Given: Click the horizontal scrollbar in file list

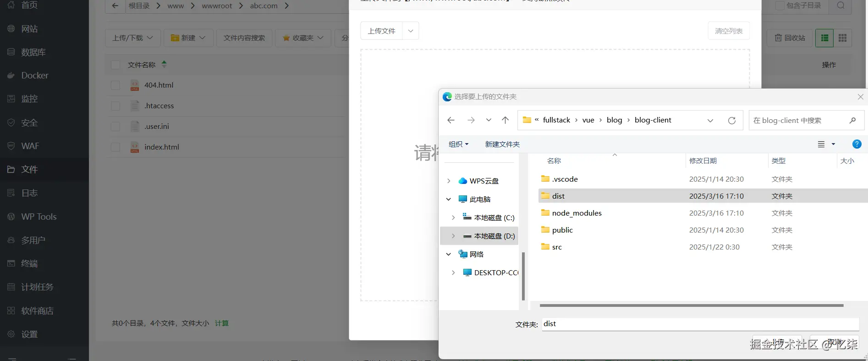Looking at the screenshot, I should [x=692, y=305].
